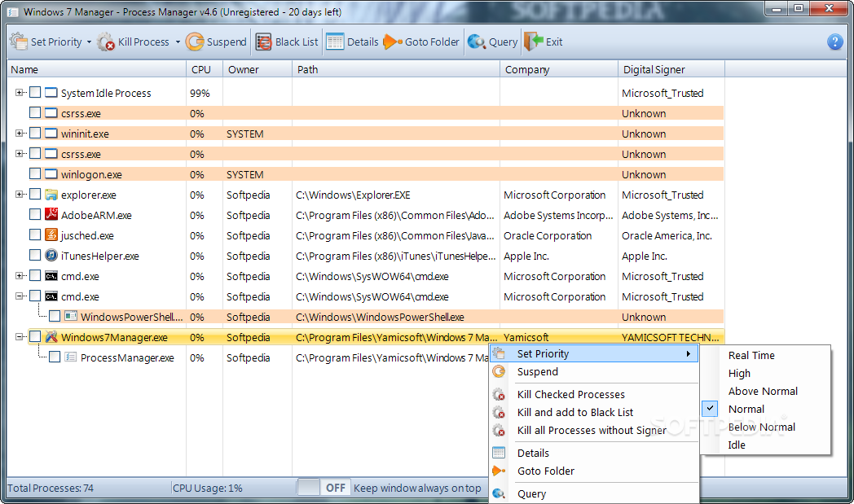Check the System Idle Process checkbox

(35, 93)
